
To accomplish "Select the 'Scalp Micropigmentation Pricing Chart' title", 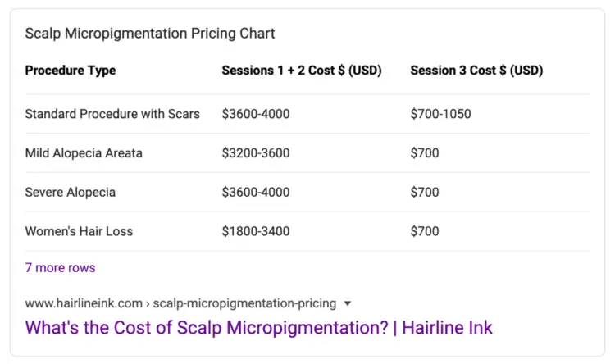I will [150, 34].
